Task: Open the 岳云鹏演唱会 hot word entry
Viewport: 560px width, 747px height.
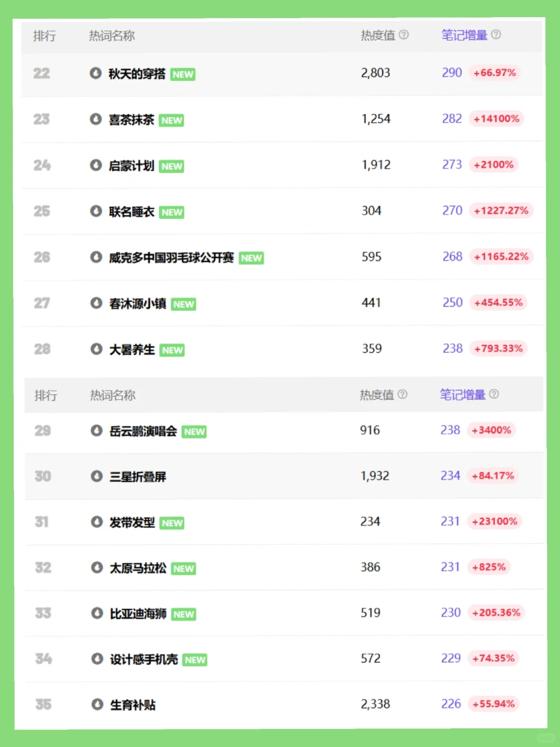Action: tap(143, 431)
